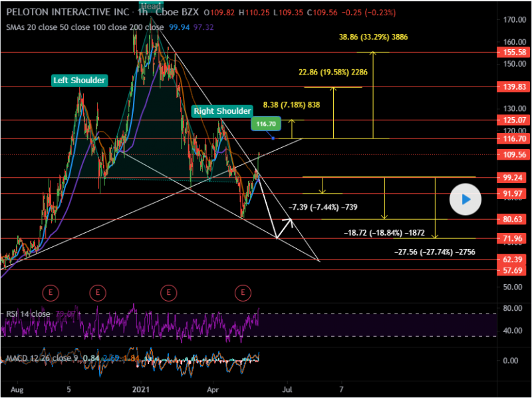This screenshot has height=398, width=532.
Task: Click the low value L109.35
Action: click(289, 13)
